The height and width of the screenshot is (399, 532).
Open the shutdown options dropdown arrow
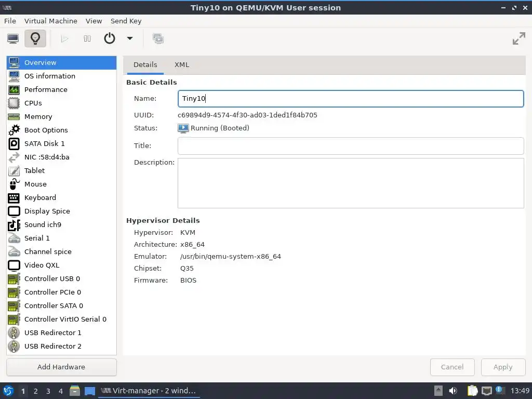tap(130, 38)
